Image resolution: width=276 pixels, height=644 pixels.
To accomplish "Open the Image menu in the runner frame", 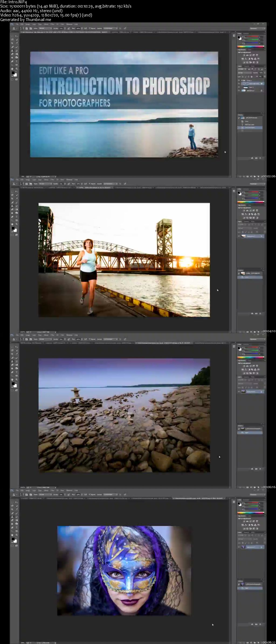I will [28, 180].
